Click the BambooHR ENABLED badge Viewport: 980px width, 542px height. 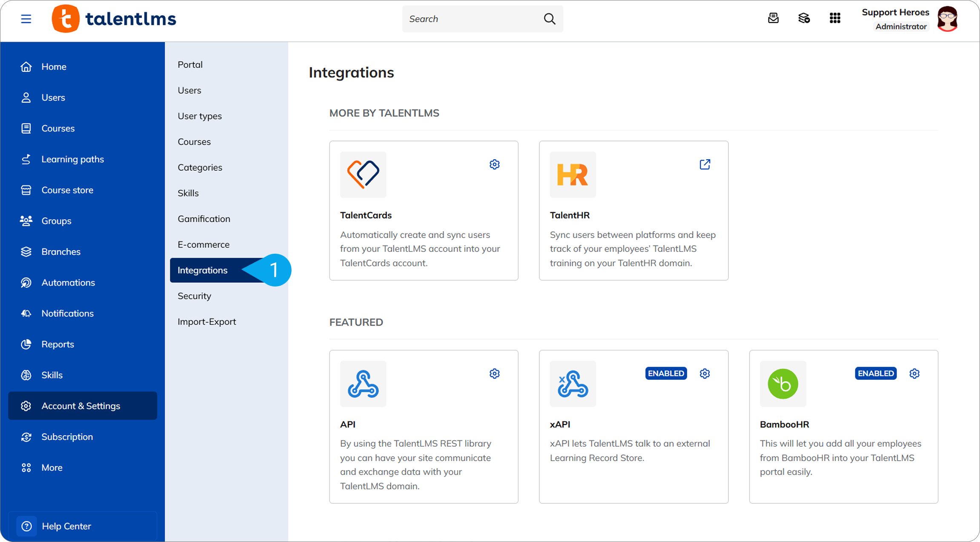[x=876, y=373]
